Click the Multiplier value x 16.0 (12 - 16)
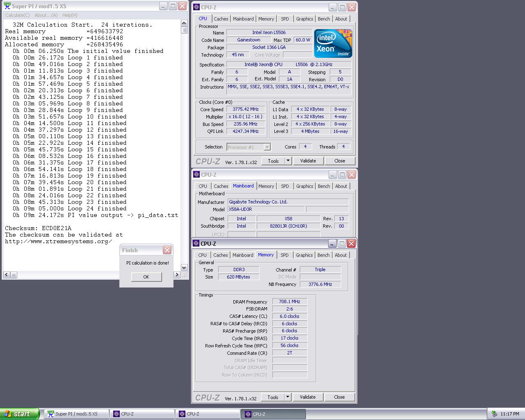Image resolution: width=525 pixels, height=420 pixels. [x=246, y=117]
